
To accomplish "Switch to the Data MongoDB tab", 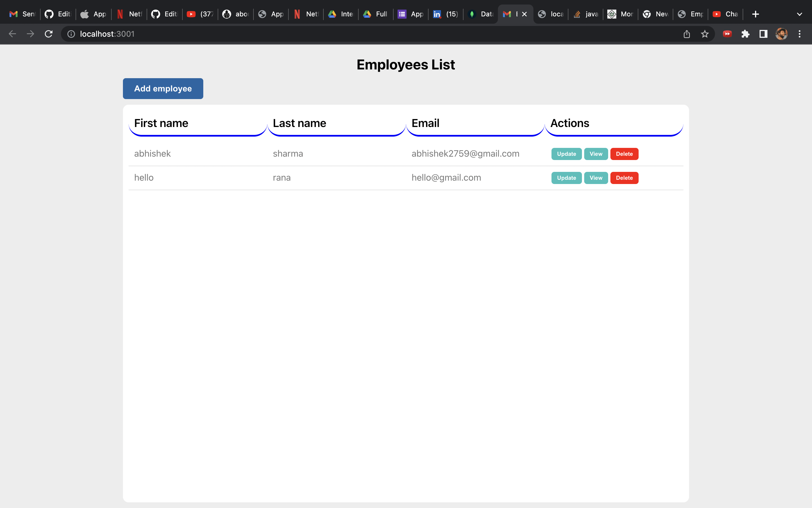I will (x=480, y=14).
